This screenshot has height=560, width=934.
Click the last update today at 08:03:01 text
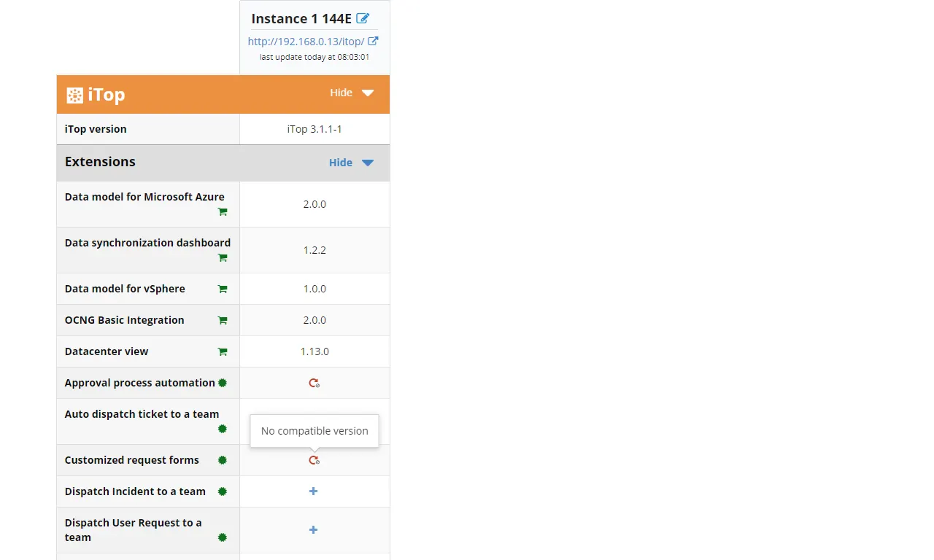click(314, 57)
